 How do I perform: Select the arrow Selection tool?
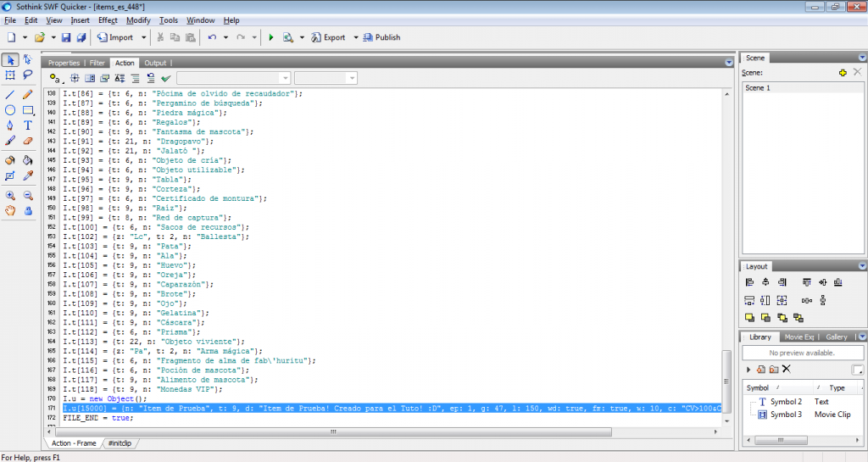tap(10, 59)
